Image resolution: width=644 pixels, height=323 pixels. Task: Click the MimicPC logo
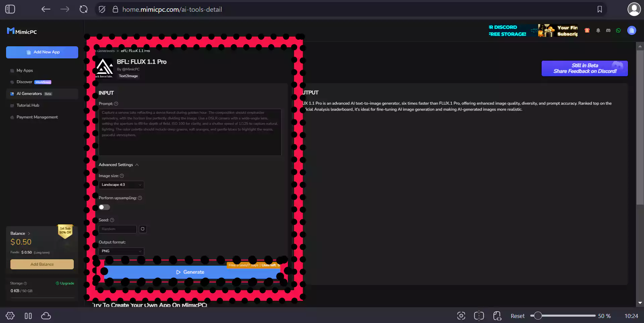click(x=22, y=31)
